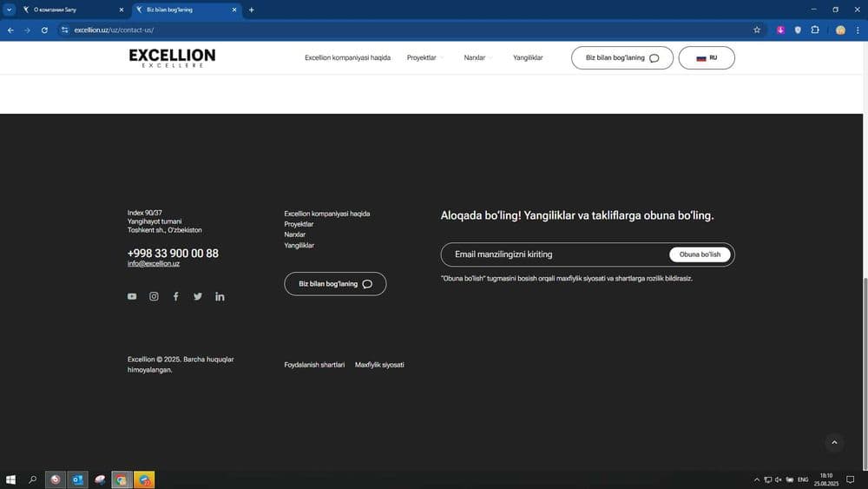Select the 'Biz bilan bog'laning' browser tab

click(x=187, y=10)
